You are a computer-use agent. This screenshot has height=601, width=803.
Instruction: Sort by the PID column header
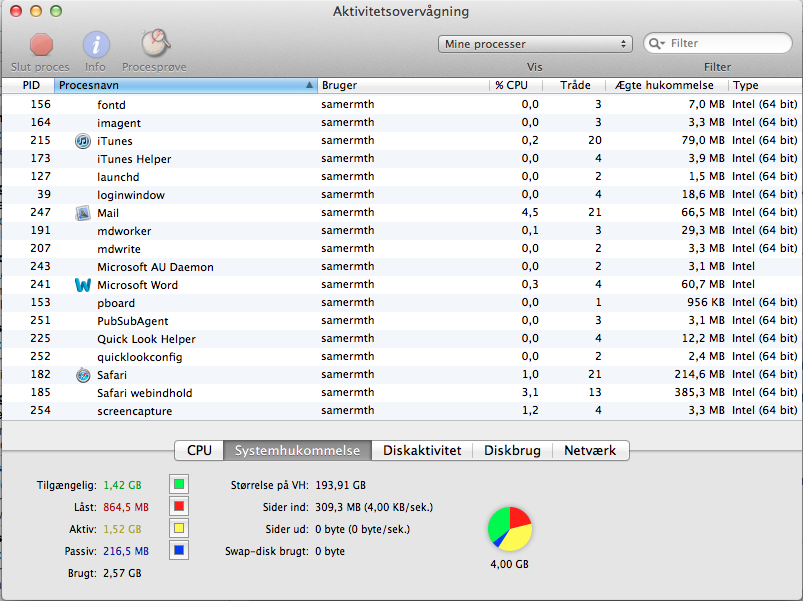tap(29, 85)
